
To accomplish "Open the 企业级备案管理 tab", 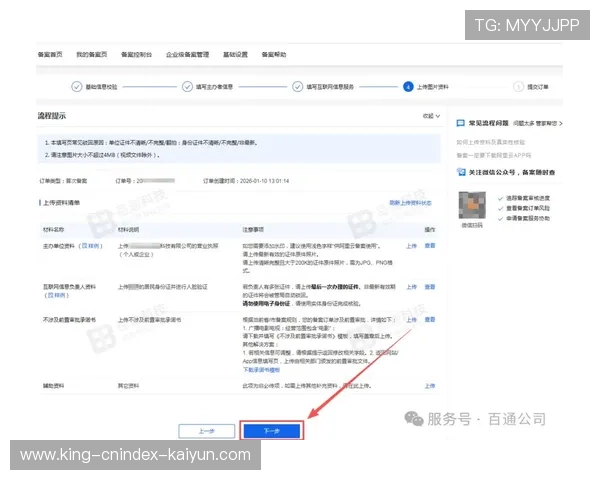I will pos(188,54).
